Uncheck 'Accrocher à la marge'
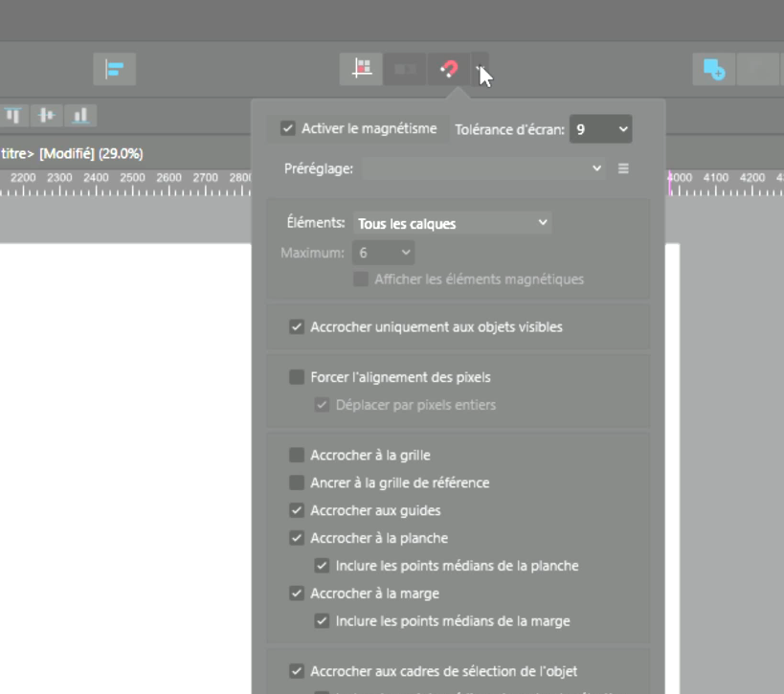This screenshot has width=784, height=694. click(297, 593)
